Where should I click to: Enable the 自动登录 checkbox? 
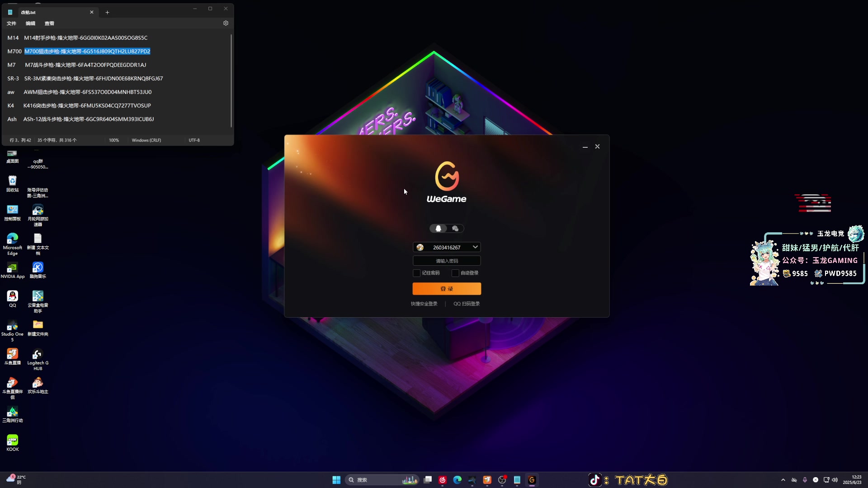click(x=455, y=273)
